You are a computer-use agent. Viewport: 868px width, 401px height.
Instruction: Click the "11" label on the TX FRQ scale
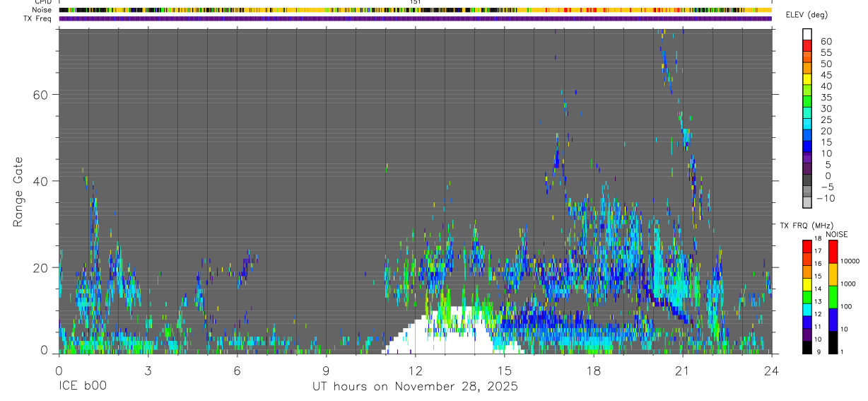(x=817, y=327)
